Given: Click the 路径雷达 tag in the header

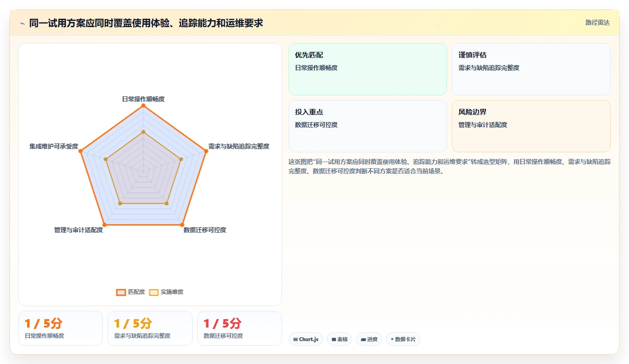Looking at the screenshot, I should pyautogui.click(x=598, y=22).
